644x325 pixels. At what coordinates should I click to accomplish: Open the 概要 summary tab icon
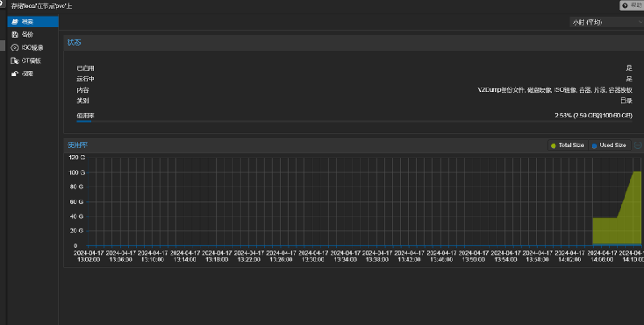point(14,22)
